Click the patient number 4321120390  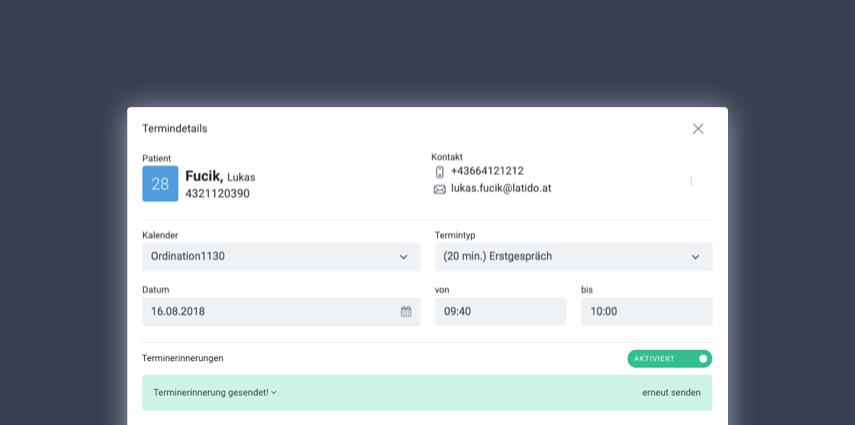click(x=218, y=194)
